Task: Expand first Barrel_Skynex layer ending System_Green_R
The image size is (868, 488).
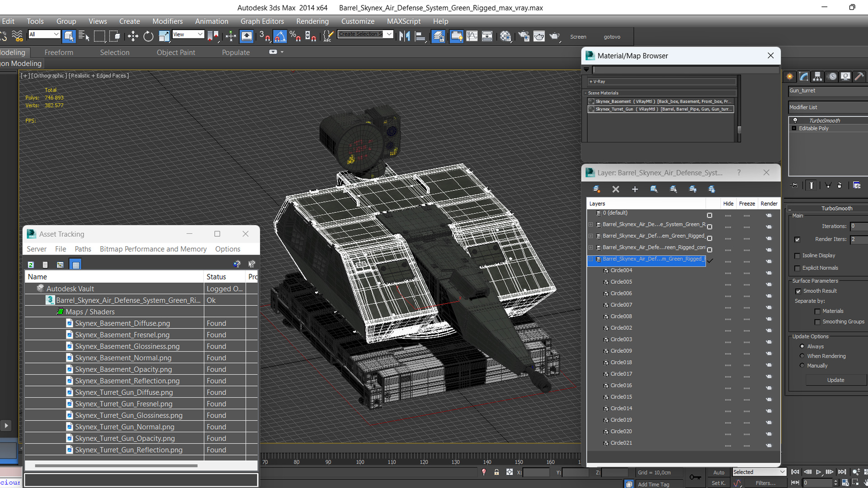Action: 590,225
